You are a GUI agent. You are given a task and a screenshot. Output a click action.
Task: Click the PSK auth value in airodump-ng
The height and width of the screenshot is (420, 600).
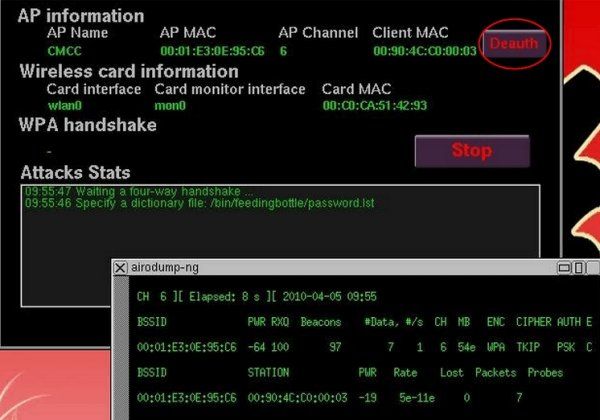[566, 347]
